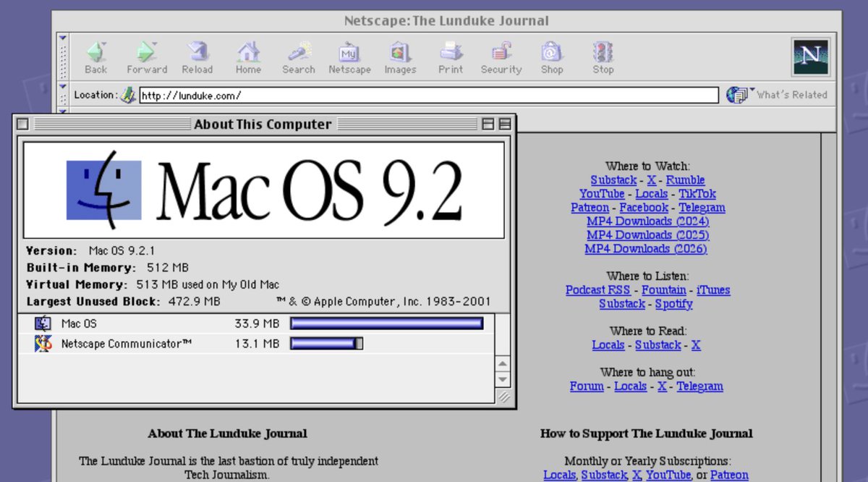Click the zoom box of About This Computer
The height and width of the screenshot is (482, 868).
click(x=488, y=124)
